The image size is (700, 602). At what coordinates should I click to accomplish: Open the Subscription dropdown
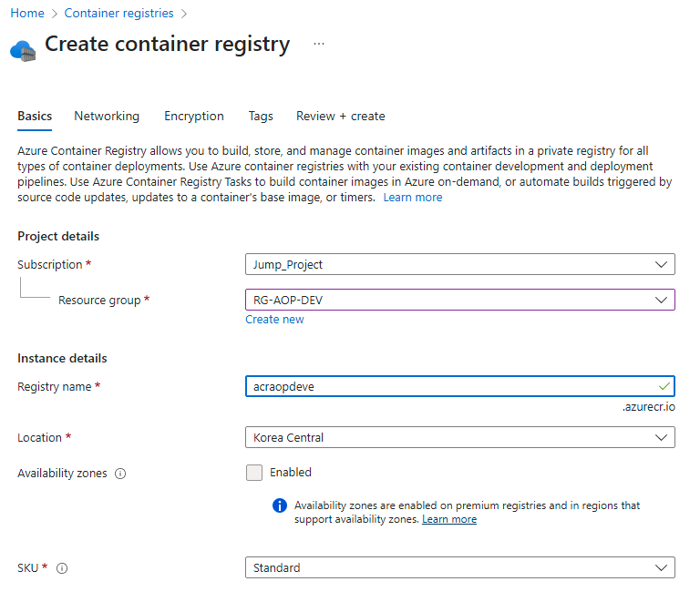[459, 264]
